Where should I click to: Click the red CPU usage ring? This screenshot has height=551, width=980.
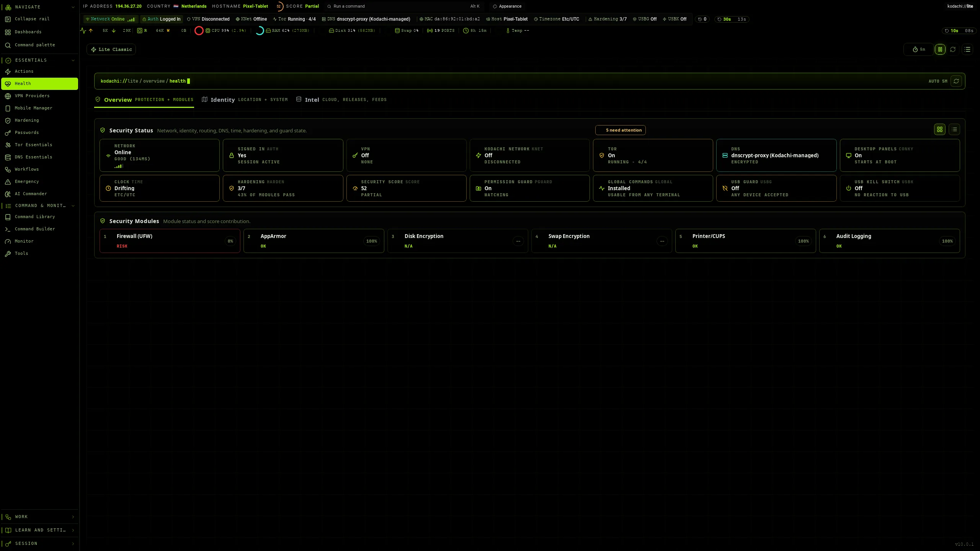click(x=199, y=31)
